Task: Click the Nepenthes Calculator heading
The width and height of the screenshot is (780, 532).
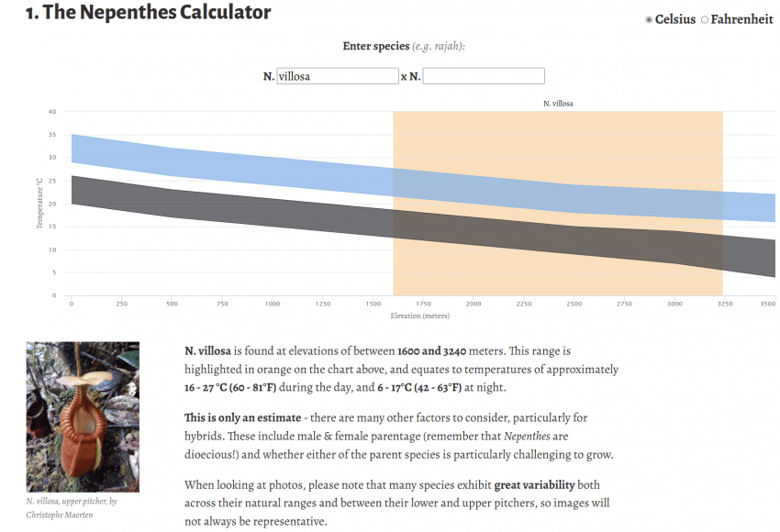Action: point(149,13)
